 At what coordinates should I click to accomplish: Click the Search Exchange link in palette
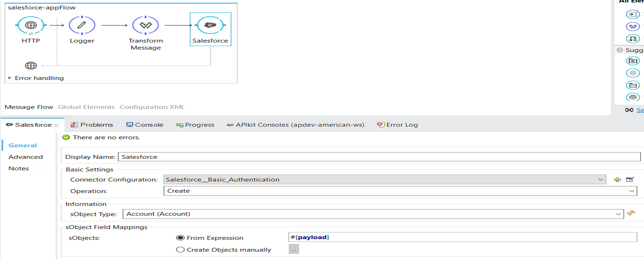(x=640, y=110)
